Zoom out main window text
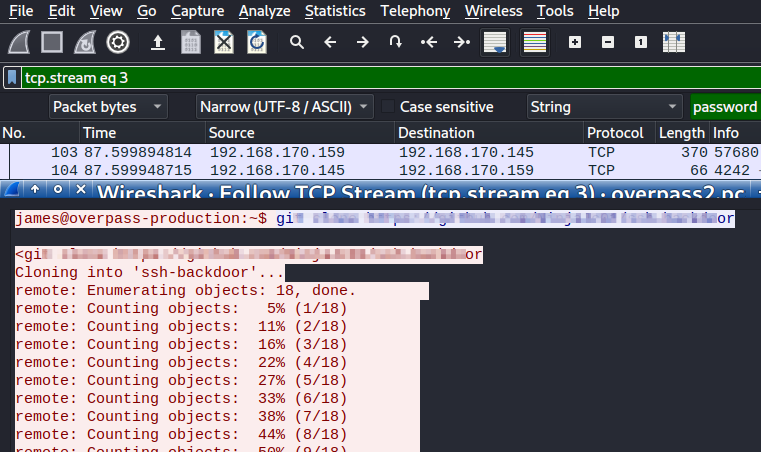The height and width of the screenshot is (452, 761). [x=608, y=42]
